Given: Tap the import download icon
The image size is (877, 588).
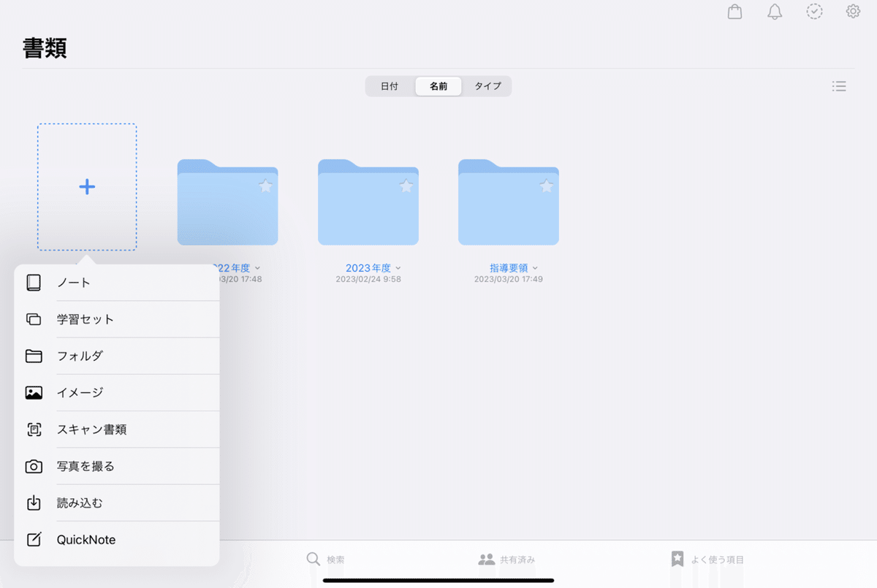Looking at the screenshot, I should click(x=34, y=503).
